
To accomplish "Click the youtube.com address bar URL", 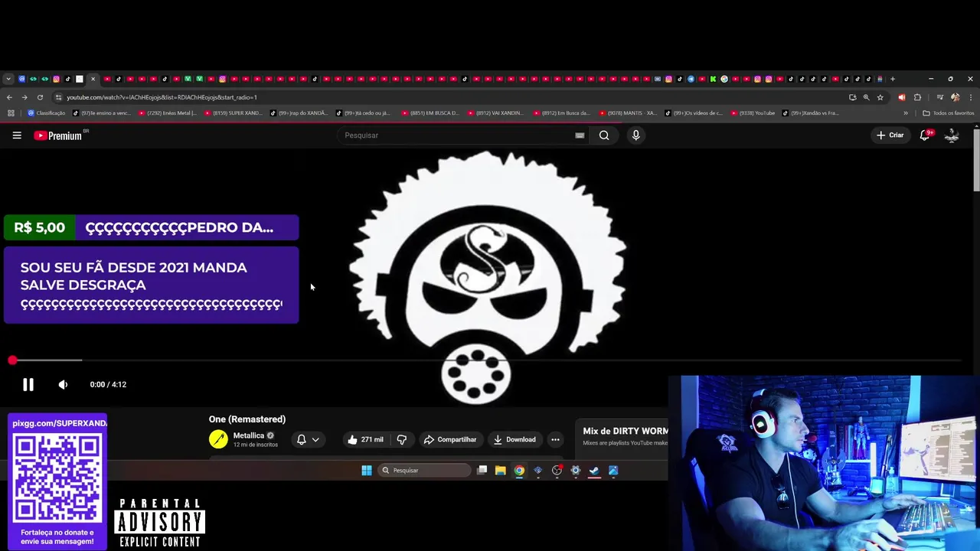I will click(x=162, y=97).
